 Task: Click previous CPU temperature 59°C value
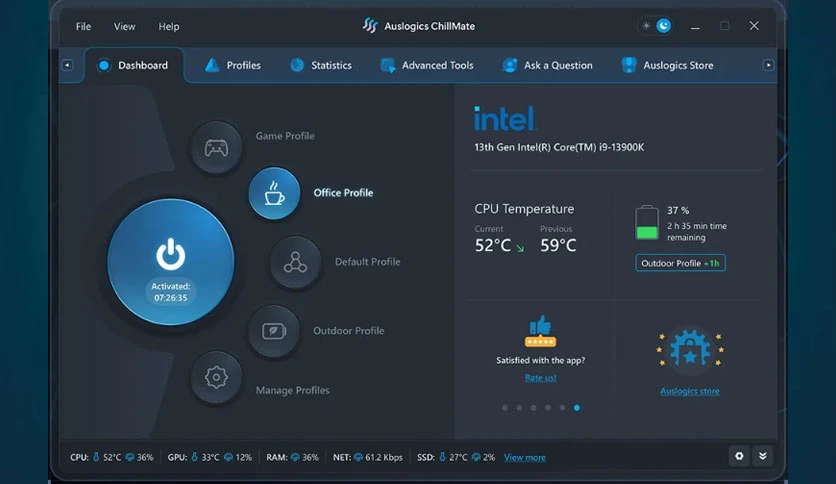tap(558, 245)
